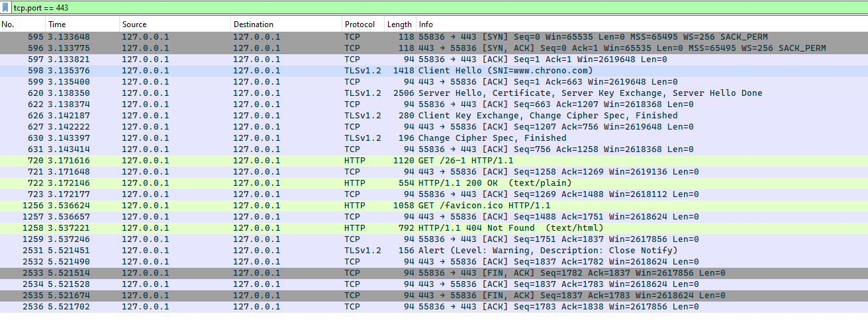Select the GET /favicon.ico packet

(x=434, y=206)
